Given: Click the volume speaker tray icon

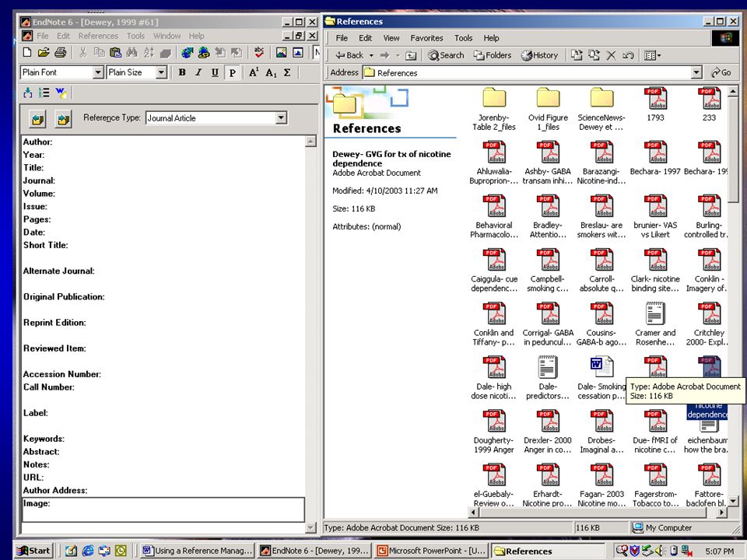Looking at the screenshot, I should pyautogui.click(x=660, y=551).
